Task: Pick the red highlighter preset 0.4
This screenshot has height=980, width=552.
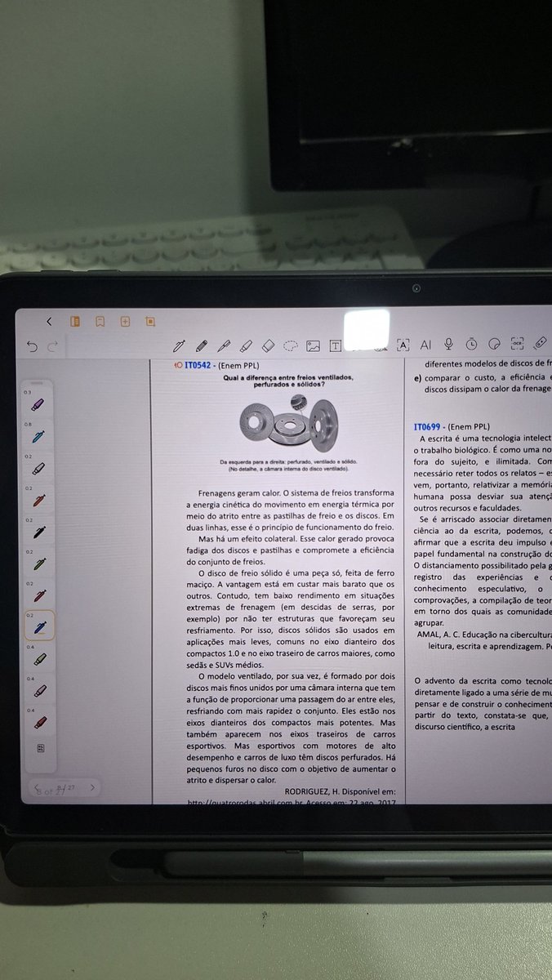Action: (41, 723)
